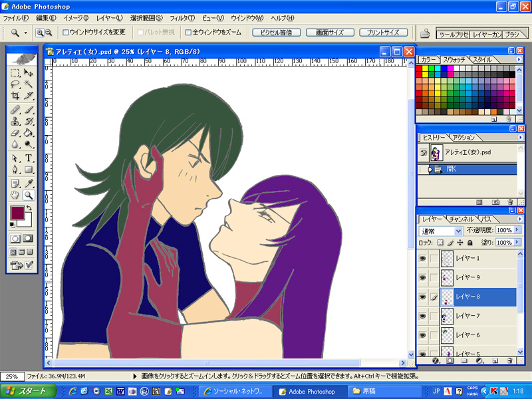Select the Path Selection tool

[15, 158]
